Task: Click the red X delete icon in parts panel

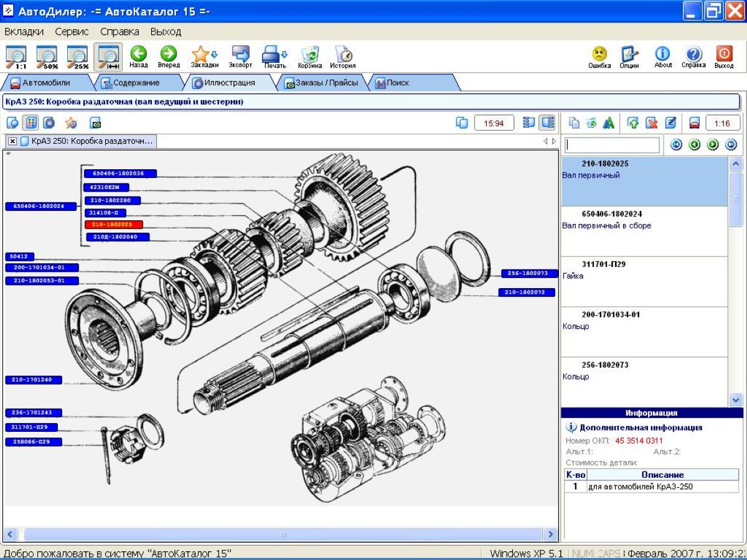Action: click(652, 123)
